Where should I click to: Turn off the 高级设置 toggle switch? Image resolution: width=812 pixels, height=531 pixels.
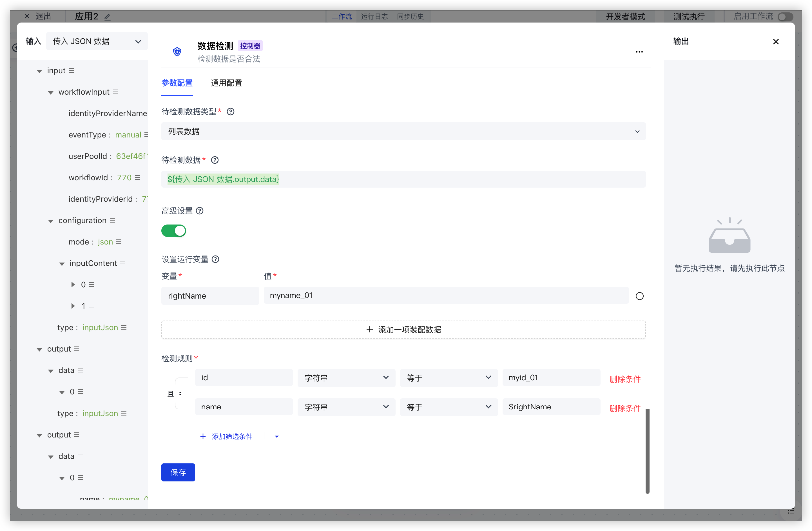click(174, 231)
